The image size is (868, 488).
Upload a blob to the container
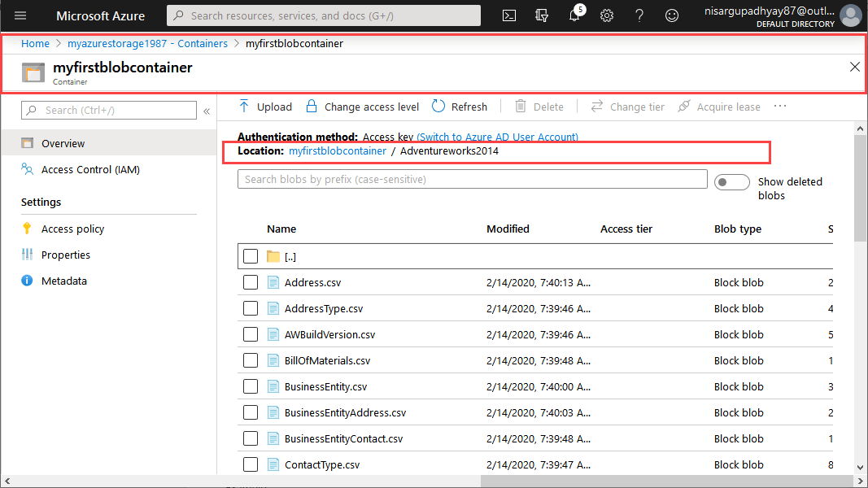coord(264,107)
